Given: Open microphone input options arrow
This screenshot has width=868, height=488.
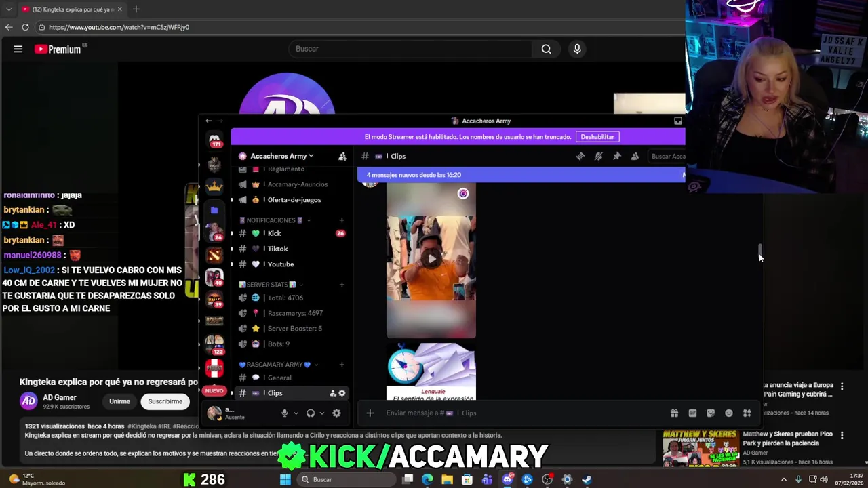Looking at the screenshot, I should click(x=296, y=413).
